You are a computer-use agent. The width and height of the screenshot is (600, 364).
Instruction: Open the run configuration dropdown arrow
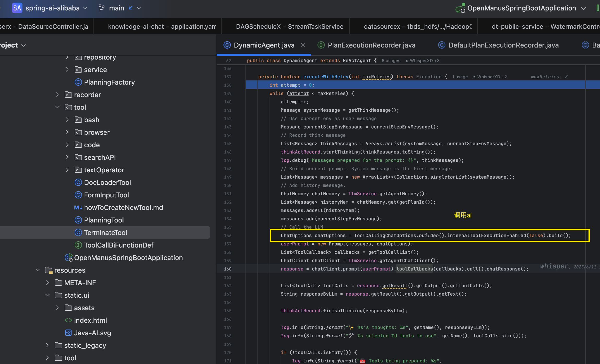pyautogui.click(x=583, y=8)
